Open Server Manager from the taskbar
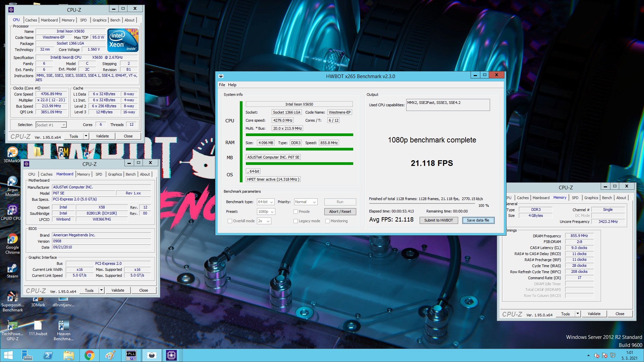 coord(26,355)
